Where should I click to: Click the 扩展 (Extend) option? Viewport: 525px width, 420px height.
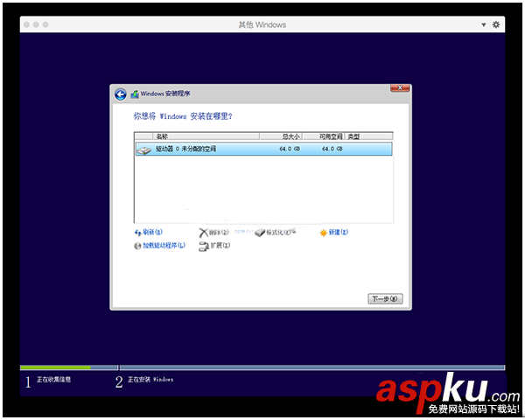tap(220, 246)
